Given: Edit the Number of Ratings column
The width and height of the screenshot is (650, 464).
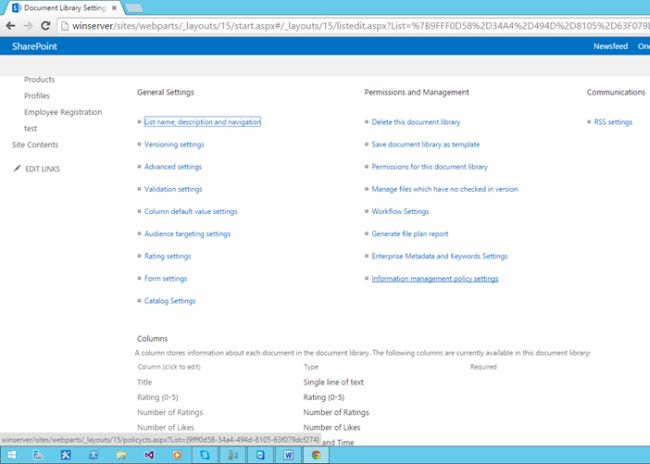Looking at the screenshot, I should coord(170,412).
